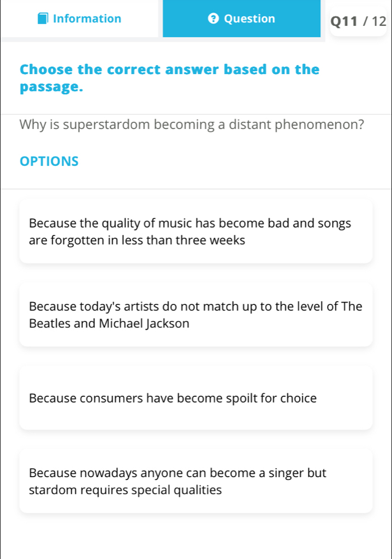Click the Question label text
This screenshot has width=392, height=559.
point(249,19)
